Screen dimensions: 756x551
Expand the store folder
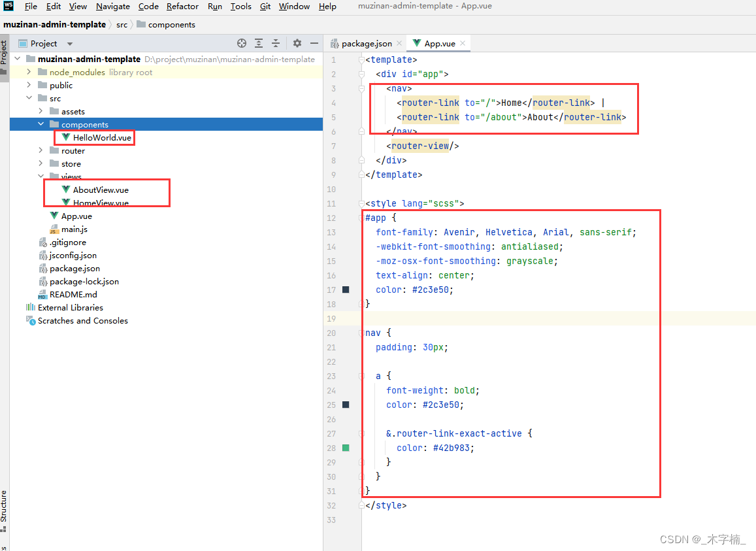[41, 163]
